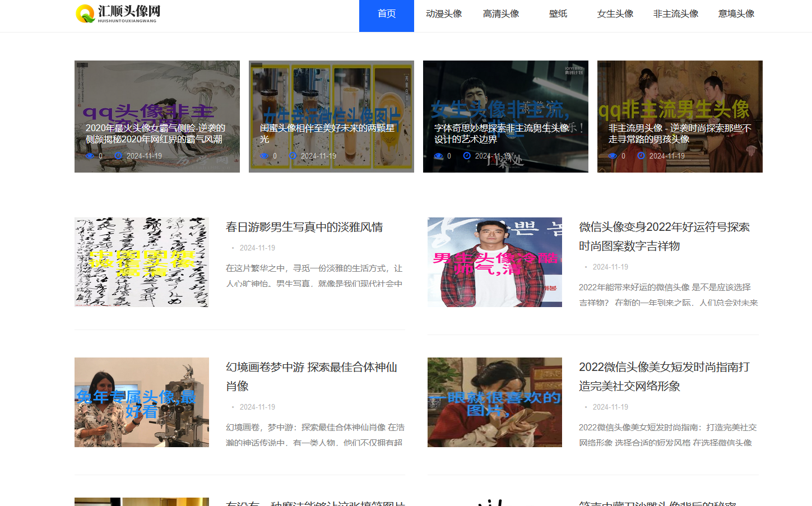812x506 pixels.
Task: Click the calligraphy thumbnail for 春日游影 article
Action: 142,262
